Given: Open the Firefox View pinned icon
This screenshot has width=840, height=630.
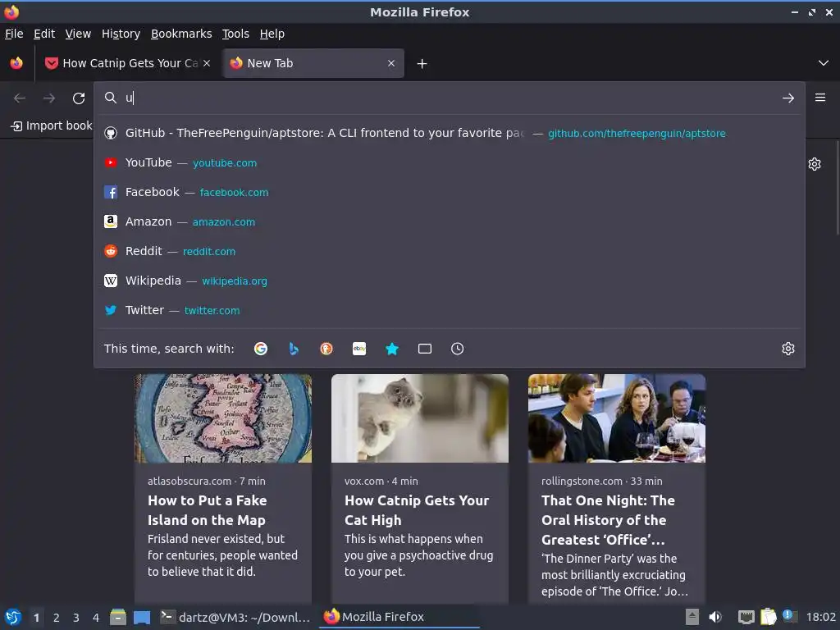Looking at the screenshot, I should pyautogui.click(x=16, y=63).
